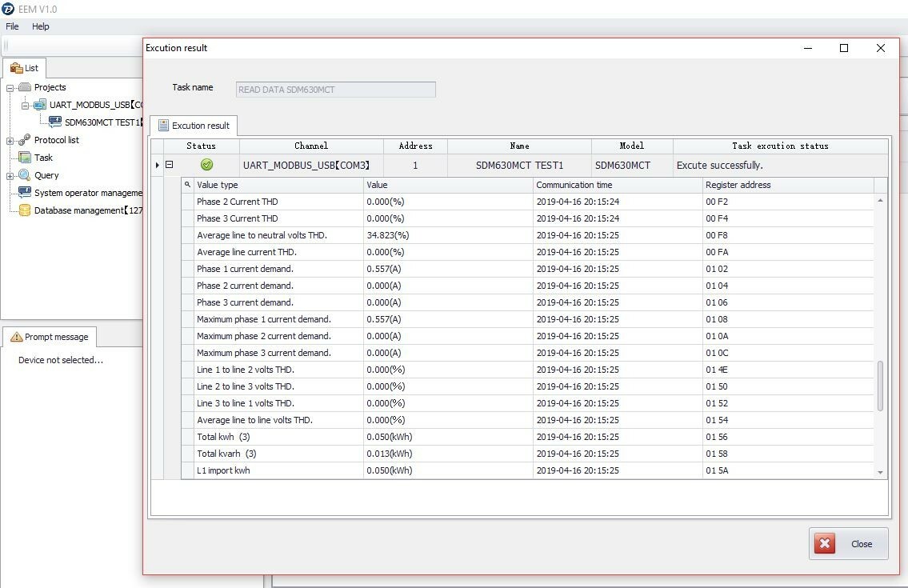
Task: Collapse the SDM630MCT TEST1 result row
Action: [x=169, y=165]
